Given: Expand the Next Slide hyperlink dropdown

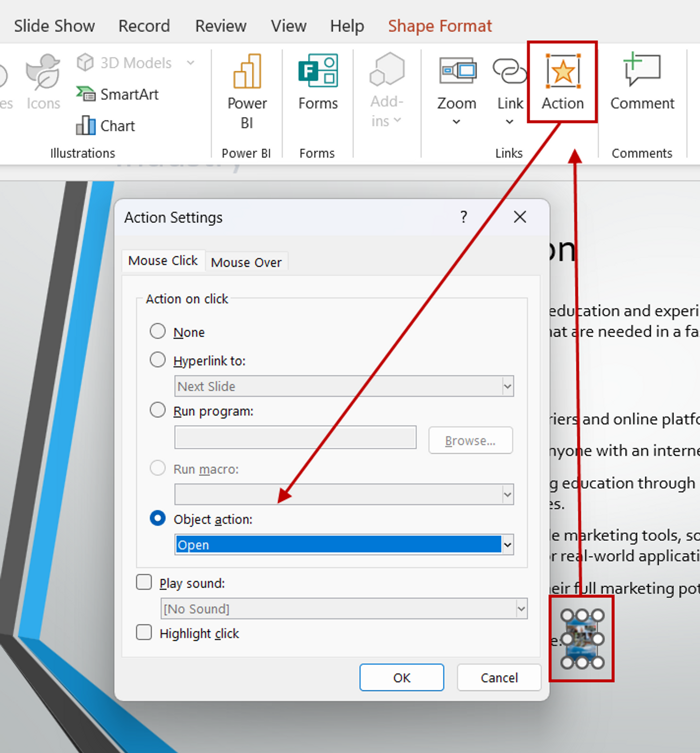Looking at the screenshot, I should pyautogui.click(x=507, y=386).
